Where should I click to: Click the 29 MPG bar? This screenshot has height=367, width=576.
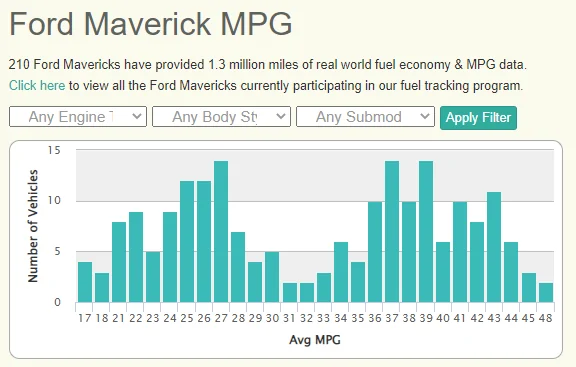point(255,282)
